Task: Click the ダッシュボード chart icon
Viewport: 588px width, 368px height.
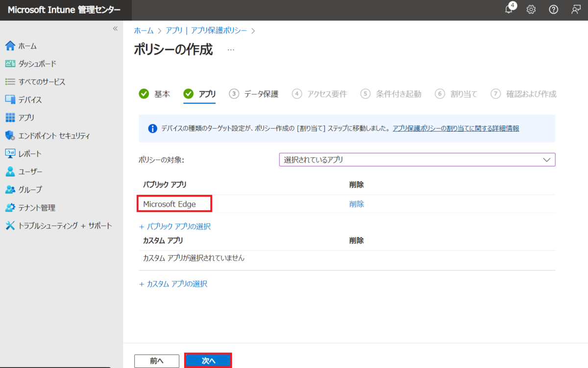Action: [x=10, y=64]
